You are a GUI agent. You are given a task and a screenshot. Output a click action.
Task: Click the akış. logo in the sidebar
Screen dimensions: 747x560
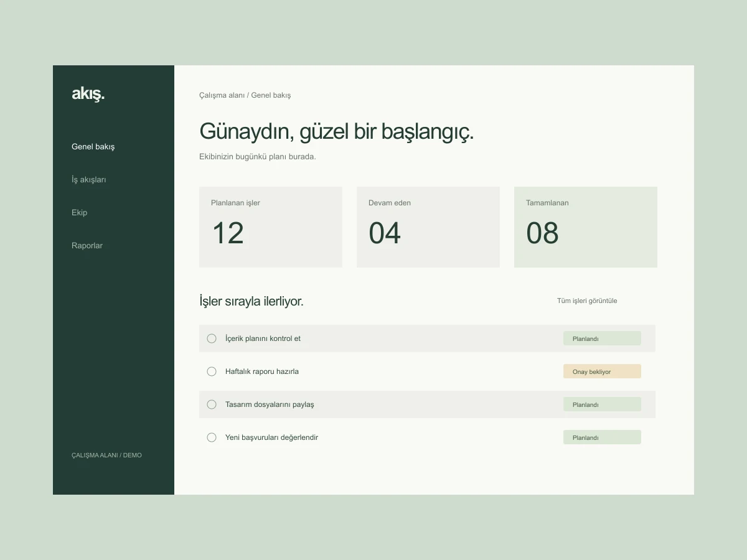pos(88,94)
